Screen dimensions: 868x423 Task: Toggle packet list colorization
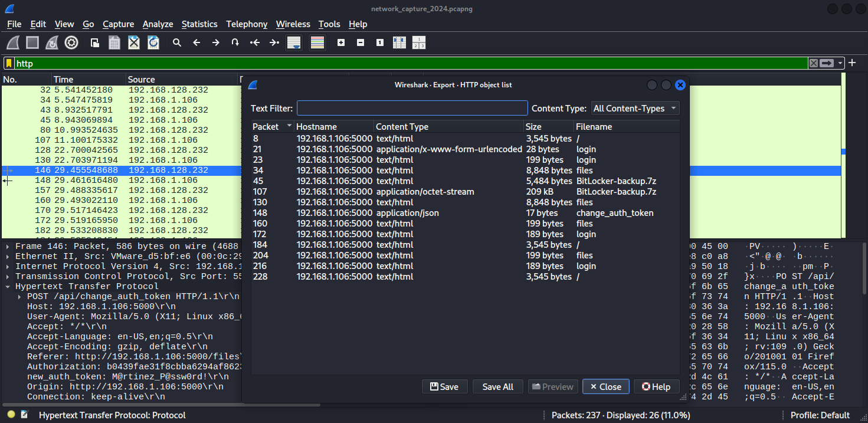click(x=317, y=42)
